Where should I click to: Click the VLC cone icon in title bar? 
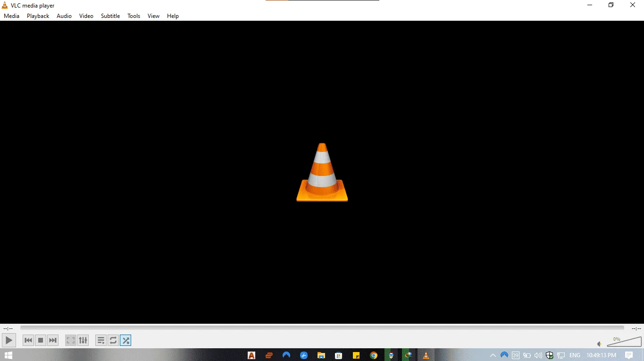5,5
